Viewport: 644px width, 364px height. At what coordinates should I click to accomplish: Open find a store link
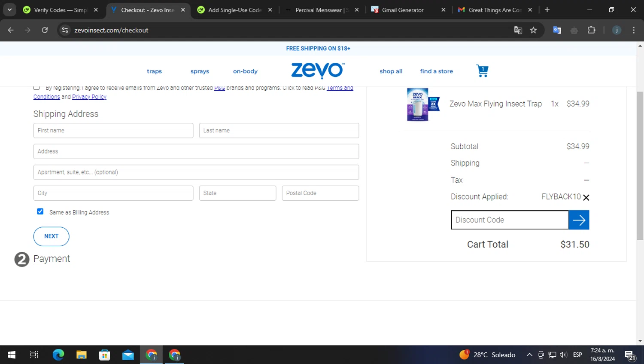pyautogui.click(x=436, y=71)
